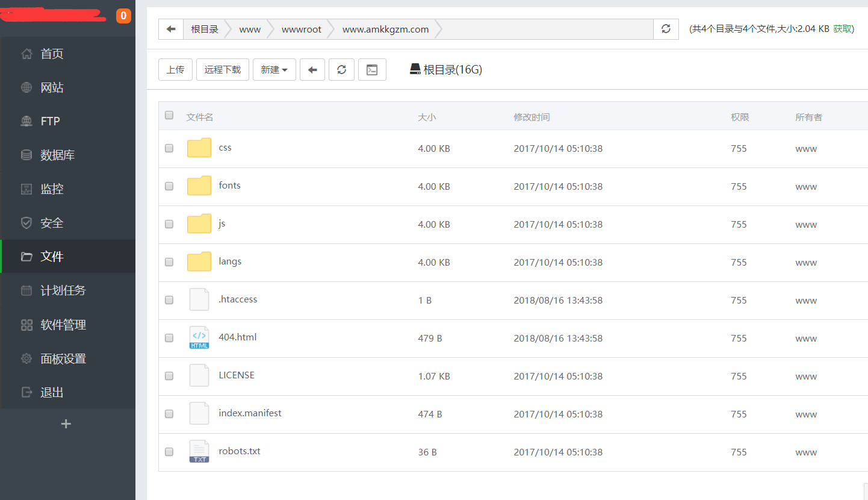Open the 404.html file
This screenshot has width=868, height=500.
238,337
